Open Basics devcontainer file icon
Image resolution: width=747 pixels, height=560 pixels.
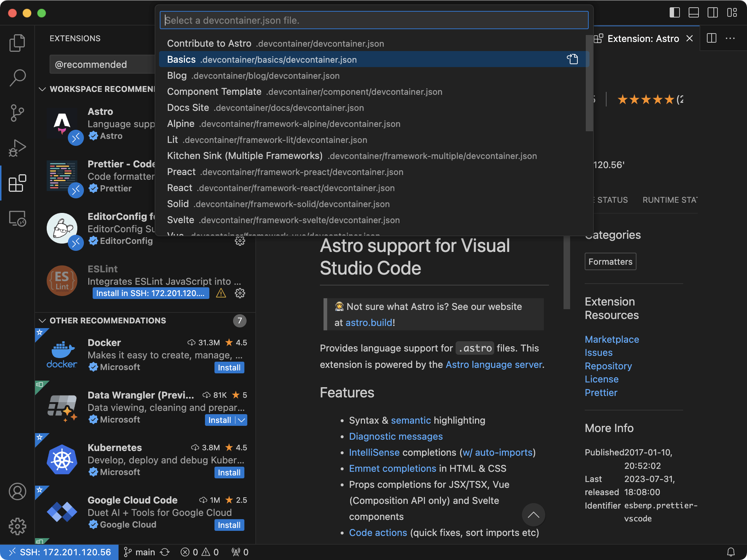(x=572, y=59)
